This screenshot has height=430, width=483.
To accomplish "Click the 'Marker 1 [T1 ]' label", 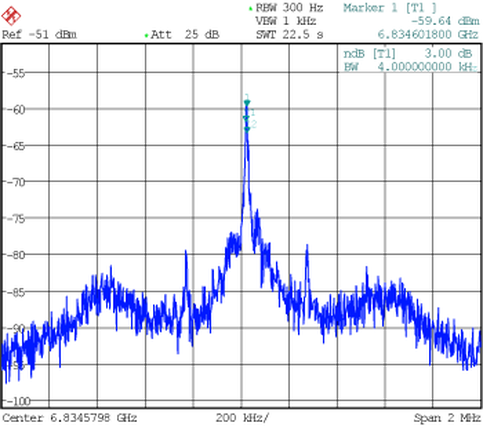I will coord(390,8).
